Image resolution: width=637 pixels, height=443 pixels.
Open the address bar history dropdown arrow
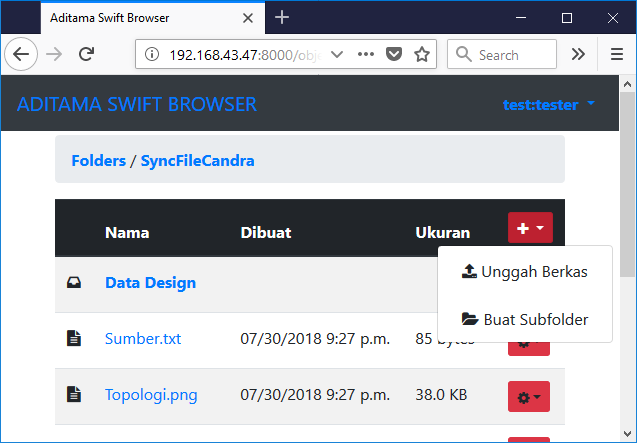point(337,54)
